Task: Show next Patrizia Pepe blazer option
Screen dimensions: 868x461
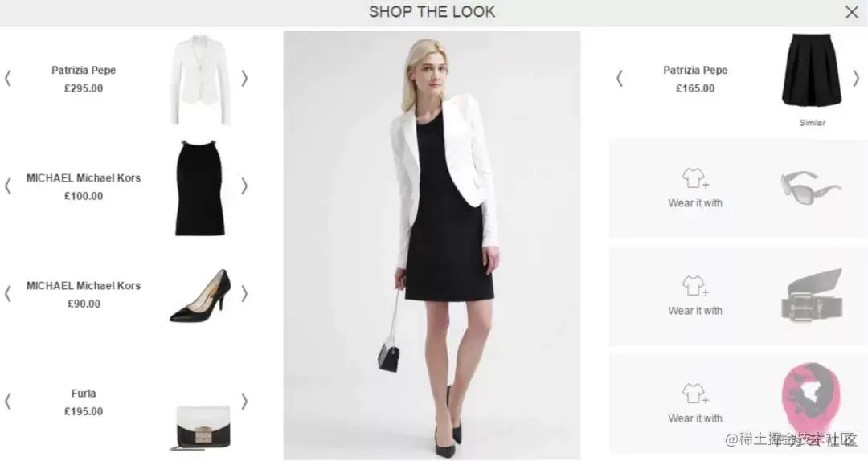Action: click(244, 79)
